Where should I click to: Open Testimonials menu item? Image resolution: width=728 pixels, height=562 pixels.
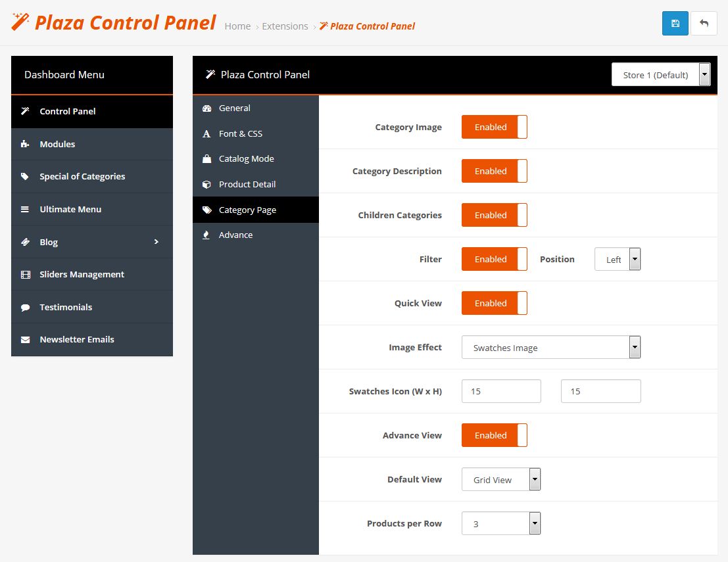[x=92, y=307]
